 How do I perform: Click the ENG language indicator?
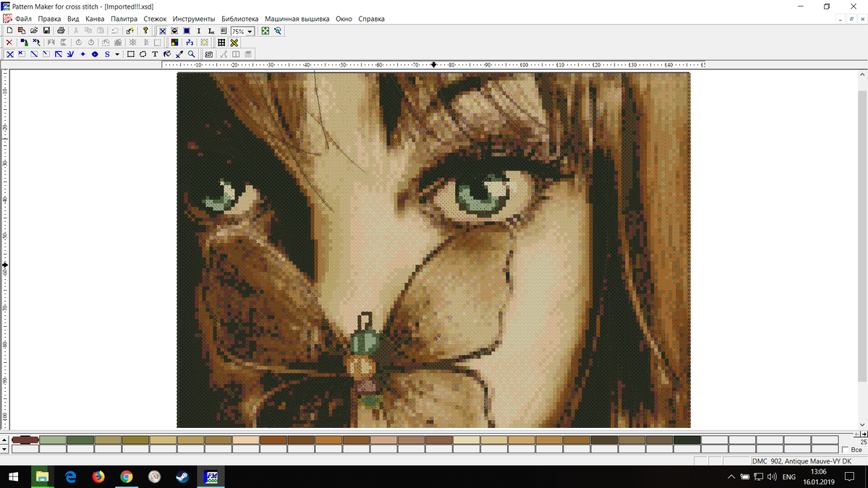(x=789, y=477)
